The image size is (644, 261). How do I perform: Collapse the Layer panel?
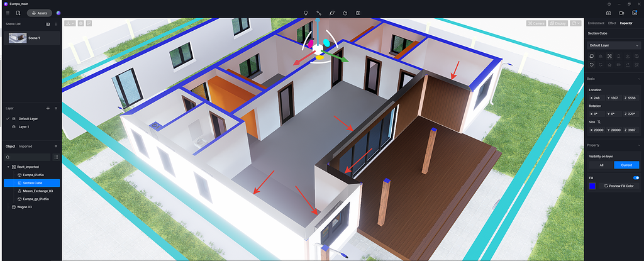click(x=56, y=108)
